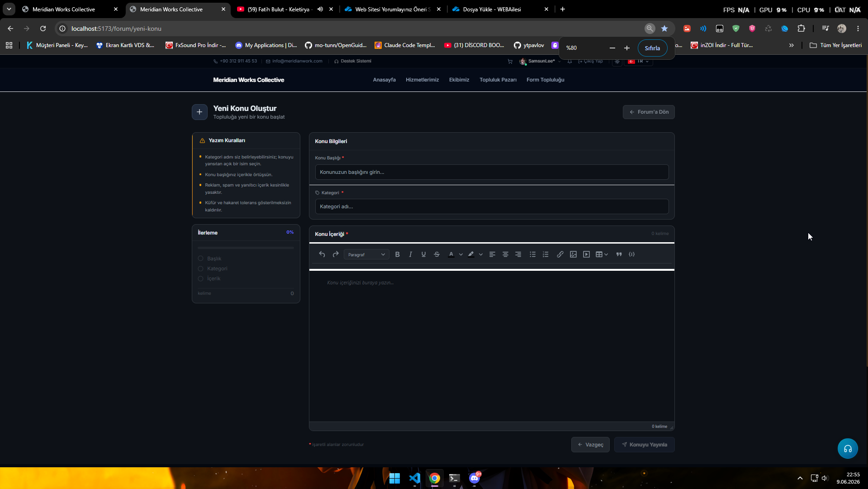Switch to Dosya Yükle - WEBAilesi tab
This screenshot has height=489, width=868.
tap(493, 9)
